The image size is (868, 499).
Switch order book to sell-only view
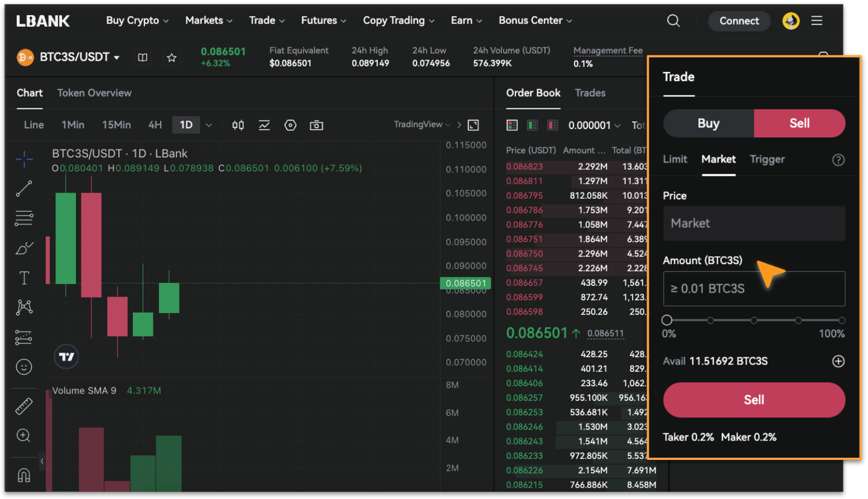coord(552,125)
